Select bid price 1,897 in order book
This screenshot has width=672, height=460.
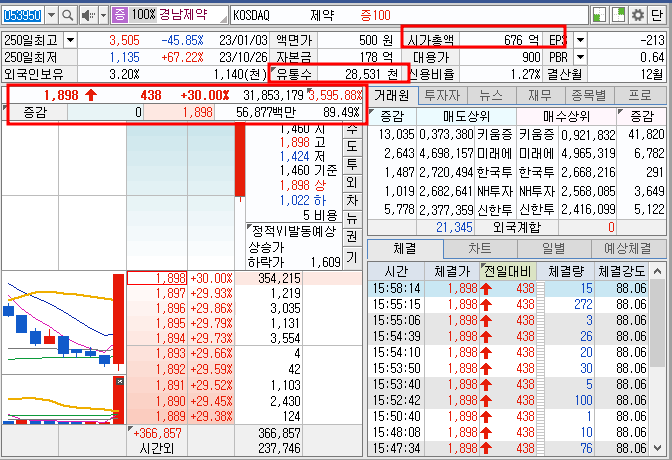tap(157, 294)
